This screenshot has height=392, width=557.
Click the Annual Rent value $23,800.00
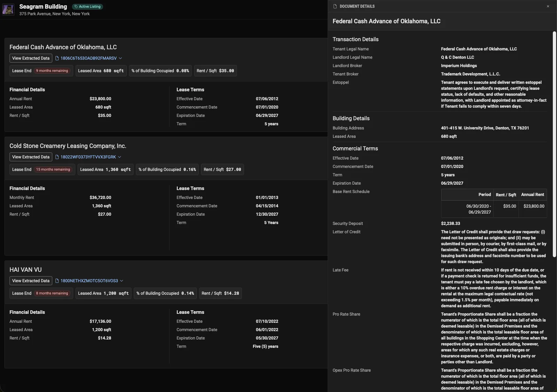coord(100,99)
